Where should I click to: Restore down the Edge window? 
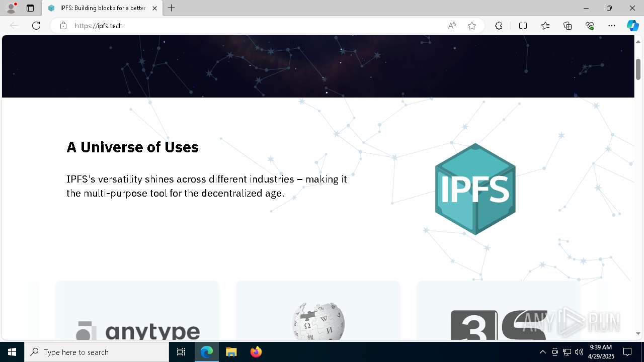(609, 8)
